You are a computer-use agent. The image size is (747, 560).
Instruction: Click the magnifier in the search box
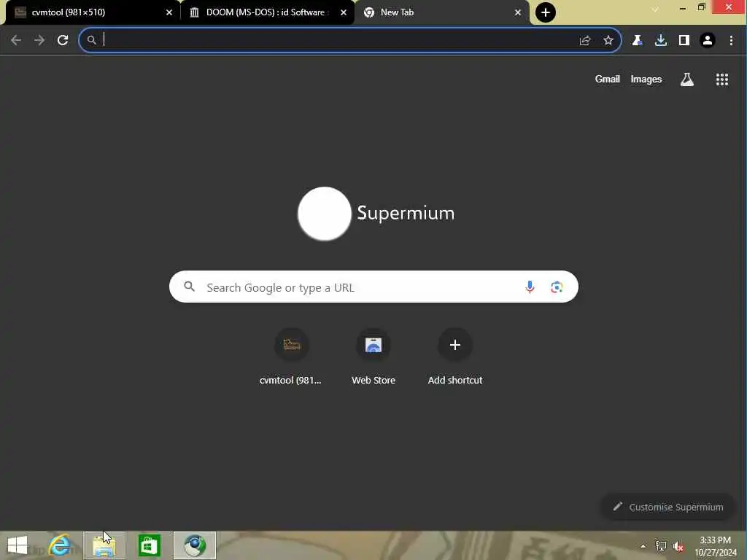(x=189, y=287)
